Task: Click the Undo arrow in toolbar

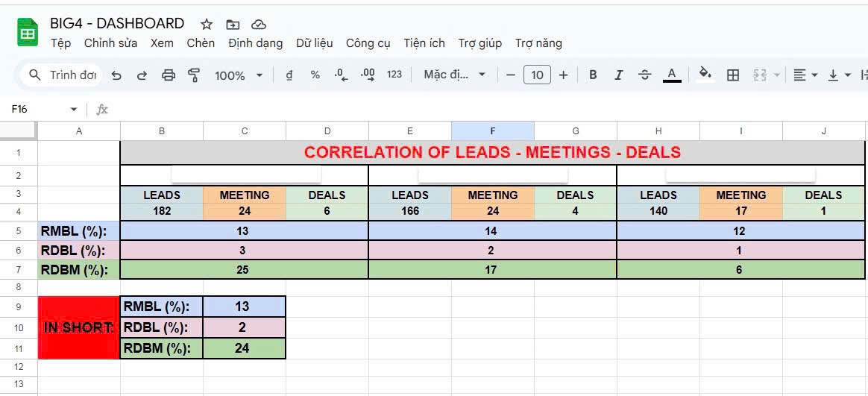Action: tap(116, 75)
